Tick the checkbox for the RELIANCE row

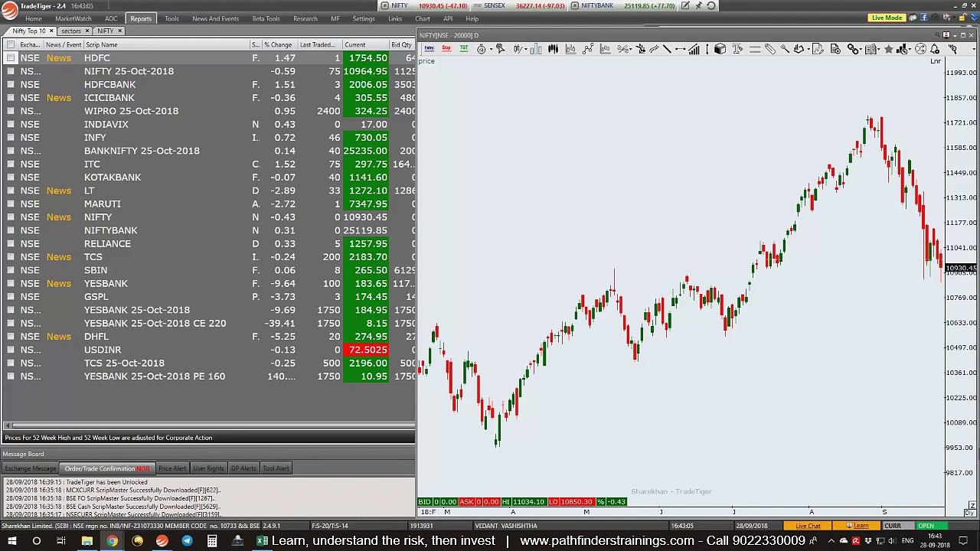point(11,243)
